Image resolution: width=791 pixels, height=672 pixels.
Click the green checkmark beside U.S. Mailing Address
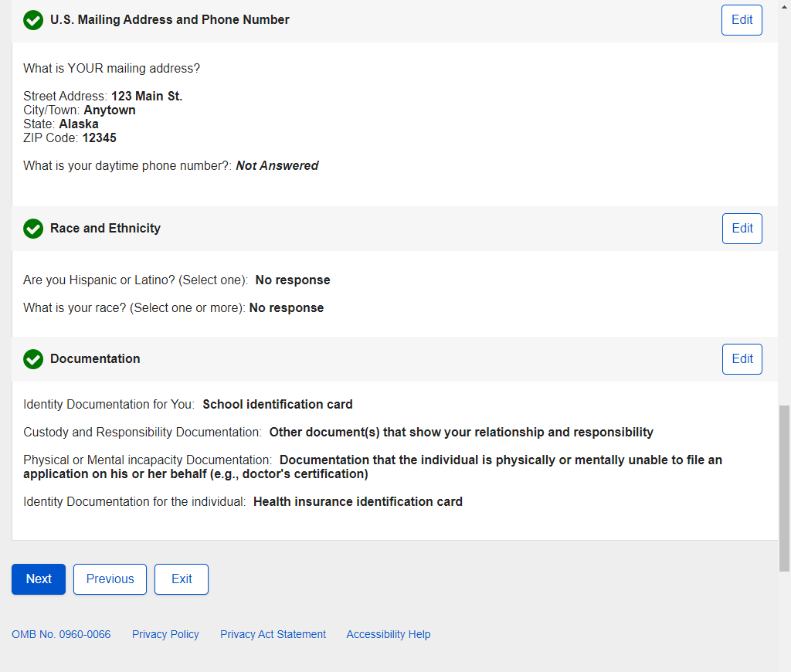tap(33, 20)
